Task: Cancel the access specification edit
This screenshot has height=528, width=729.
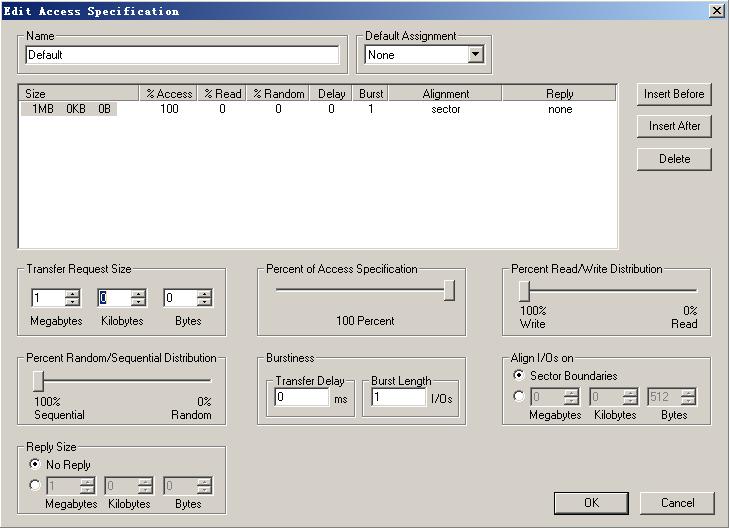Action: point(677,502)
